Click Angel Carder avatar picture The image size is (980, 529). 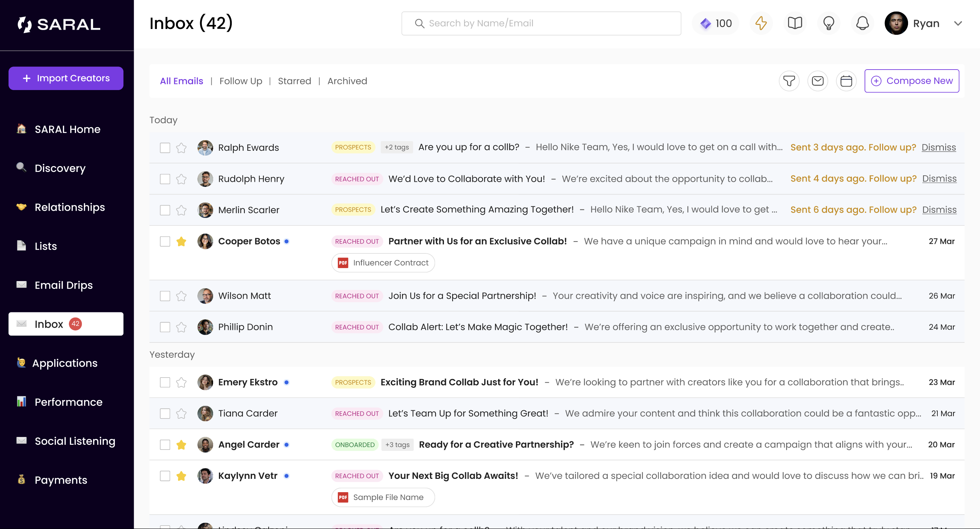coord(205,444)
